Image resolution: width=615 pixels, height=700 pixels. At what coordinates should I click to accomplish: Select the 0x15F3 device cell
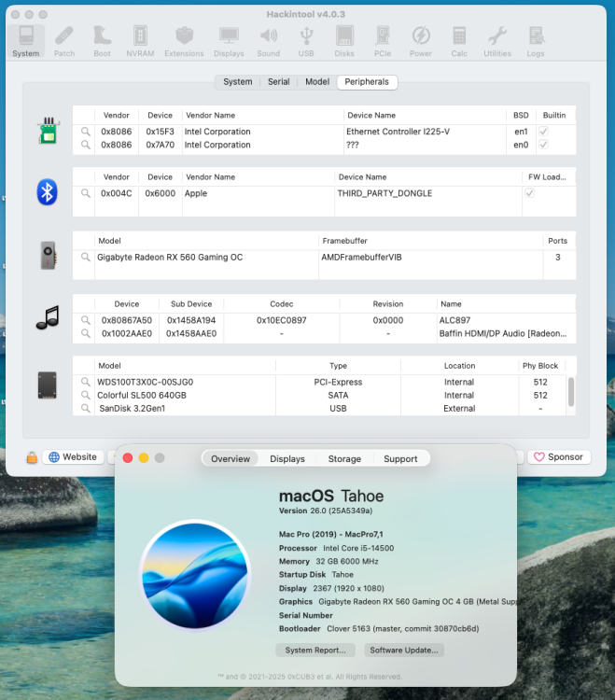(x=160, y=132)
